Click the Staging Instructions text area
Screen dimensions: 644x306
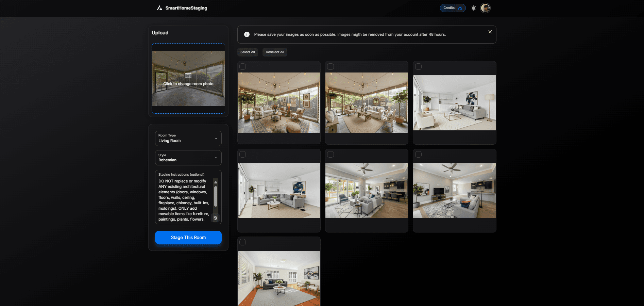pyautogui.click(x=184, y=200)
